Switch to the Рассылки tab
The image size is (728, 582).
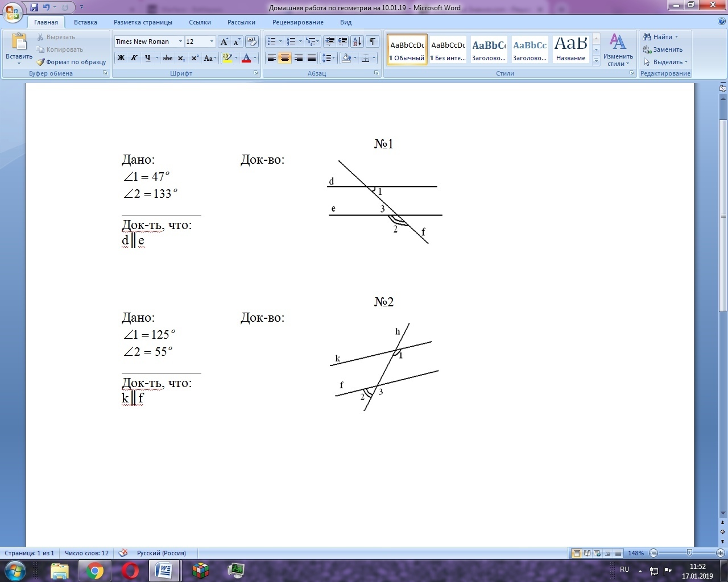[241, 22]
